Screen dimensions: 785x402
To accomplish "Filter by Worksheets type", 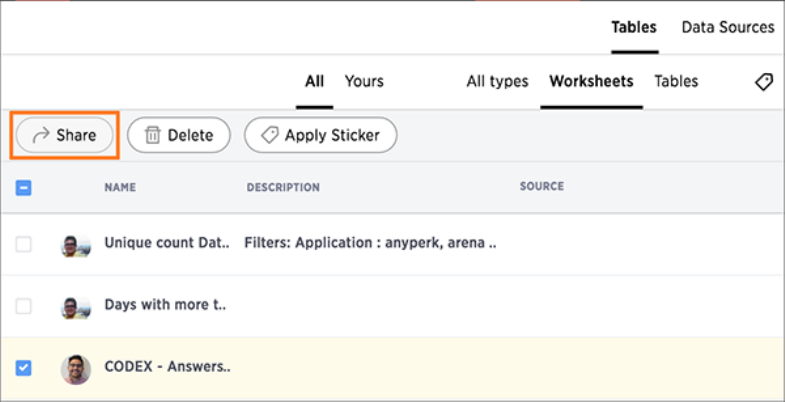I will (x=591, y=81).
